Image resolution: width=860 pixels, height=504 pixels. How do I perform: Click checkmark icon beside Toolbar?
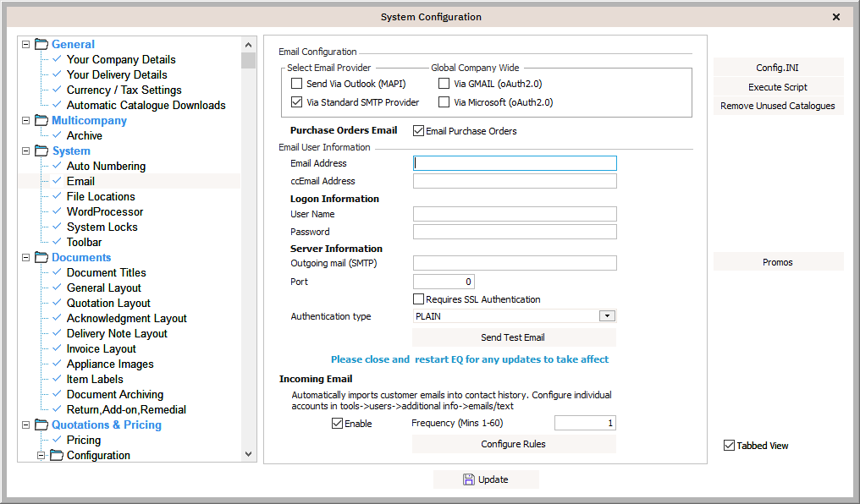[x=57, y=241]
